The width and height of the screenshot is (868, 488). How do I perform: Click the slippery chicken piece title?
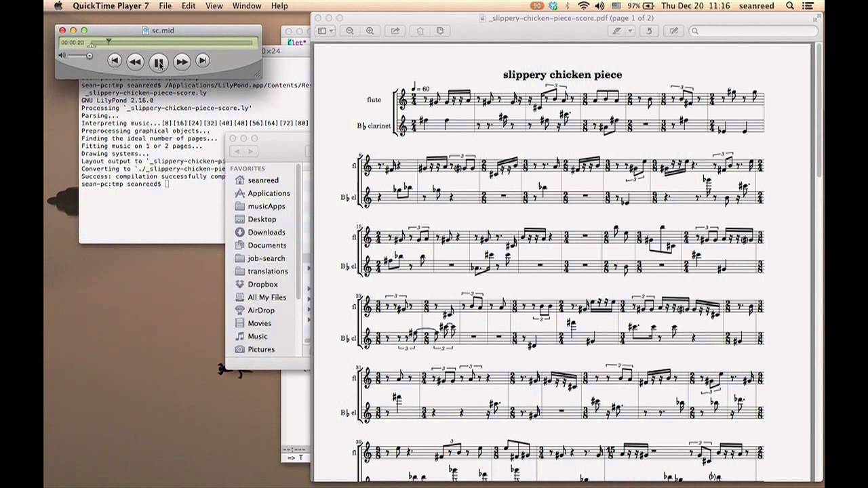pos(562,75)
